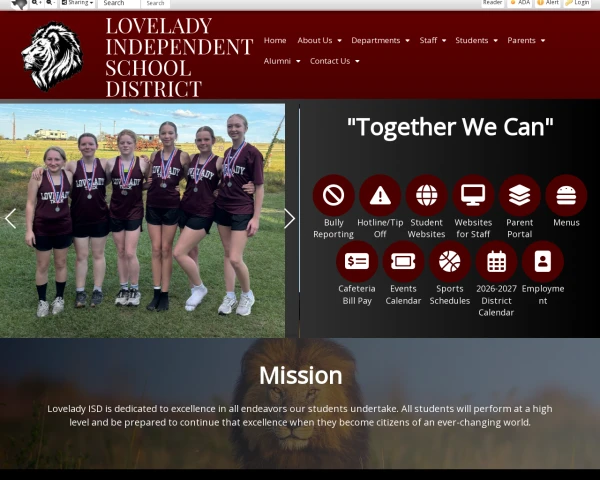Expand the Parents menu

(x=526, y=40)
